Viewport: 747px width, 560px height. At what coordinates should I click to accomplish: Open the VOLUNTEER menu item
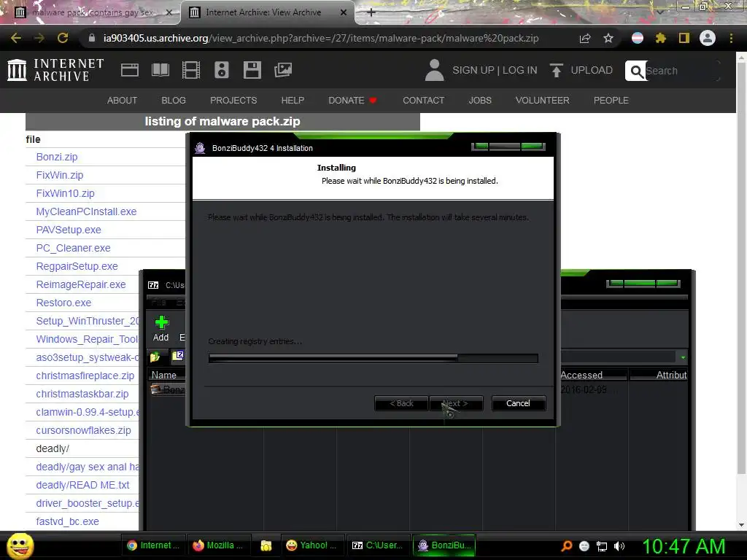pyautogui.click(x=542, y=101)
